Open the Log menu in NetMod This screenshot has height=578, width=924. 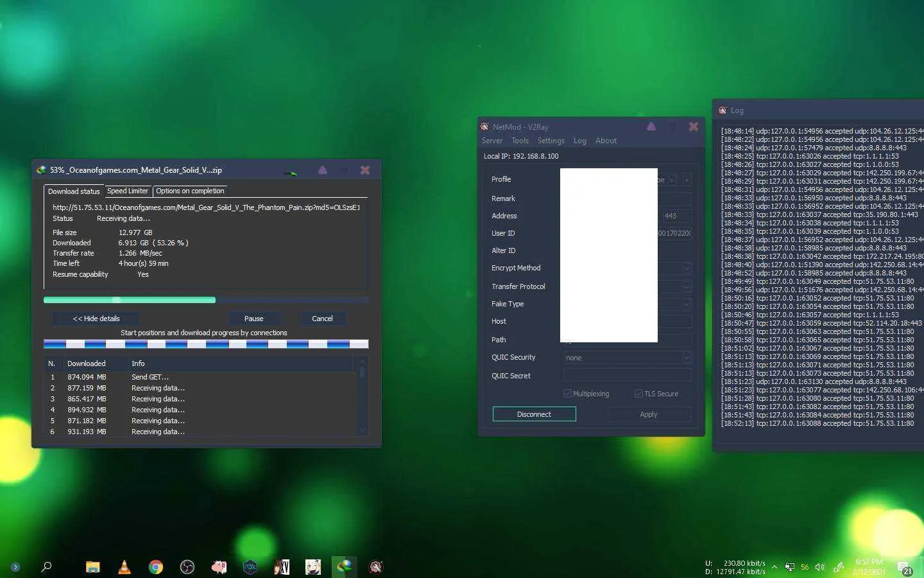coord(580,141)
